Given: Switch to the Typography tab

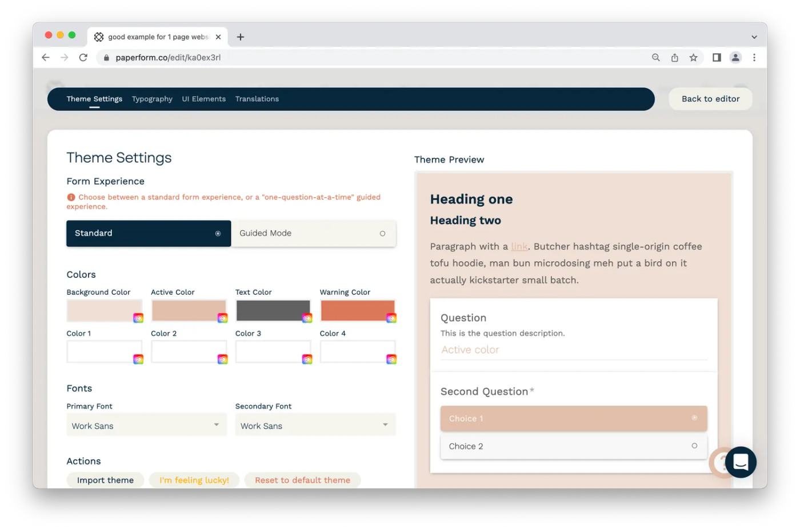Looking at the screenshot, I should [x=152, y=99].
